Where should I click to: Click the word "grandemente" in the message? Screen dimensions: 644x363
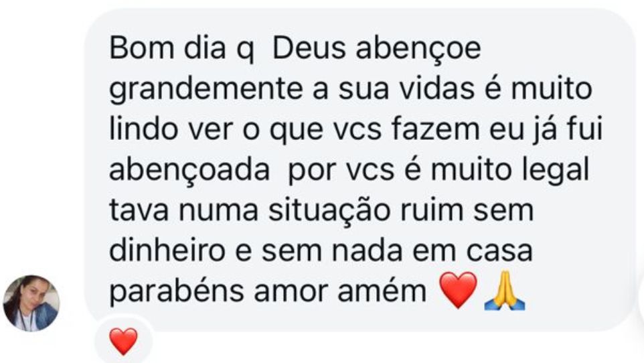coord(206,90)
